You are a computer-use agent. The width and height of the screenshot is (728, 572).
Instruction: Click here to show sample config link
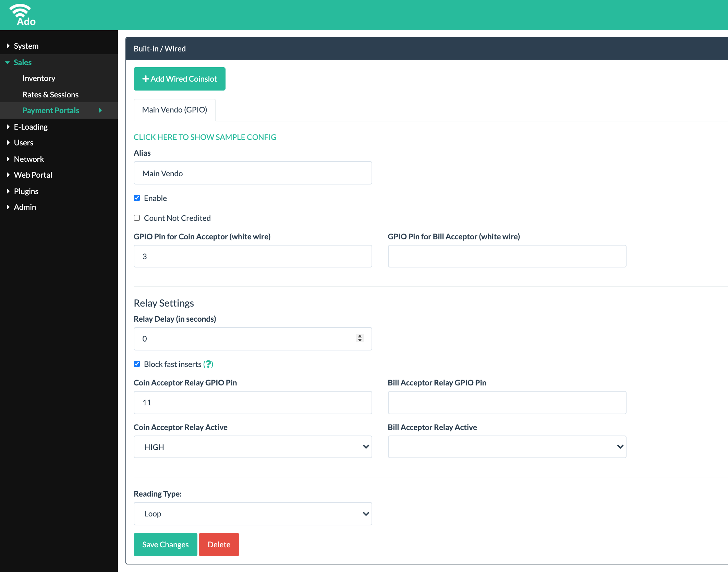pyautogui.click(x=205, y=137)
